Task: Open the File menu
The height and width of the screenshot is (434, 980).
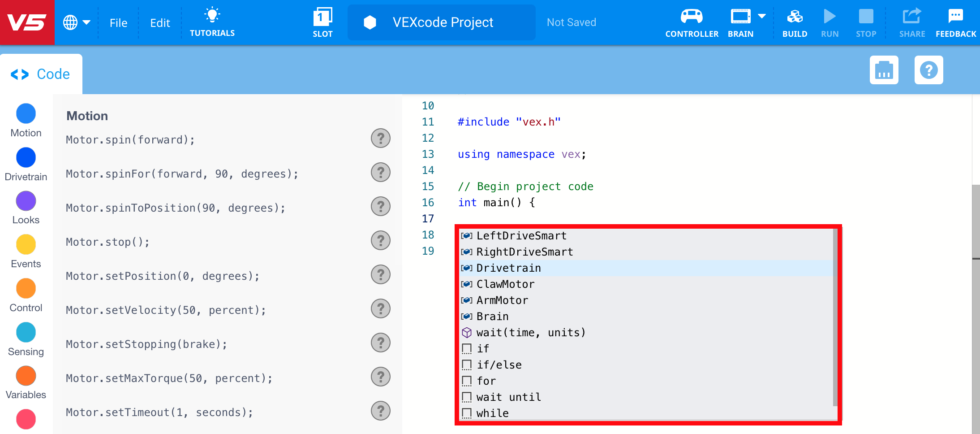Action: (118, 22)
